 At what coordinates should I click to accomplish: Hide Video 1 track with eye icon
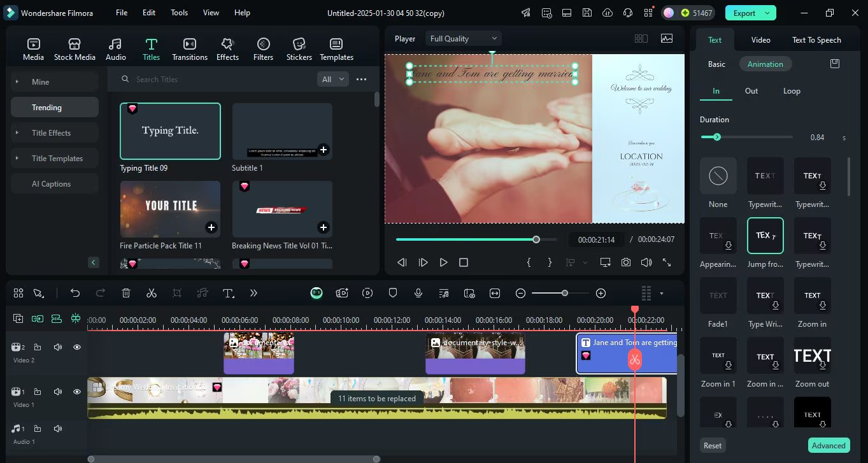77,392
